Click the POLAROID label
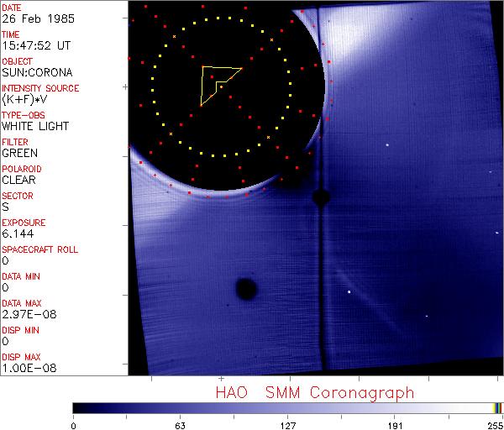This screenshot has width=504, height=430. [22, 169]
